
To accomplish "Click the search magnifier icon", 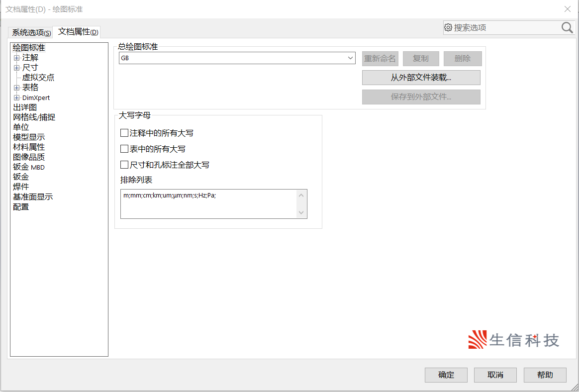I will [x=567, y=27].
